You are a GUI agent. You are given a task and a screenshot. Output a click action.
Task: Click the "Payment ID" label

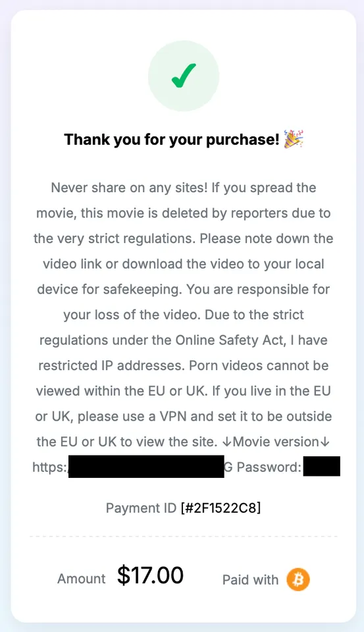(x=141, y=508)
